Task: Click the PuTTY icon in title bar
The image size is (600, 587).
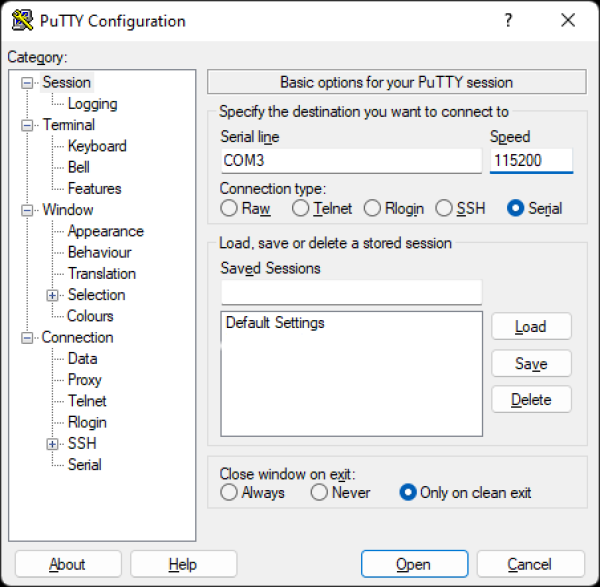Action: tap(20, 21)
